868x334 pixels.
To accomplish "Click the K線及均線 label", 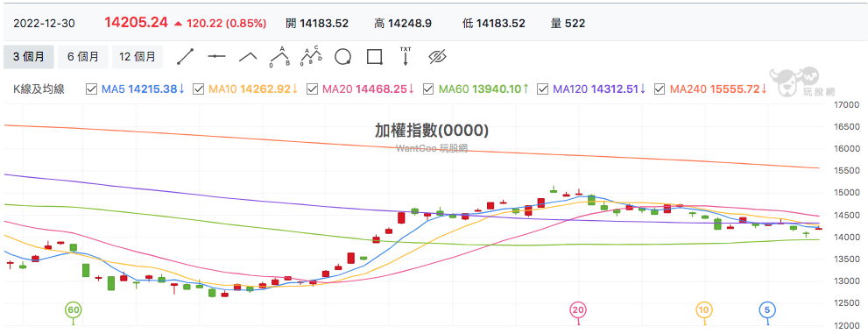I will pyautogui.click(x=39, y=89).
